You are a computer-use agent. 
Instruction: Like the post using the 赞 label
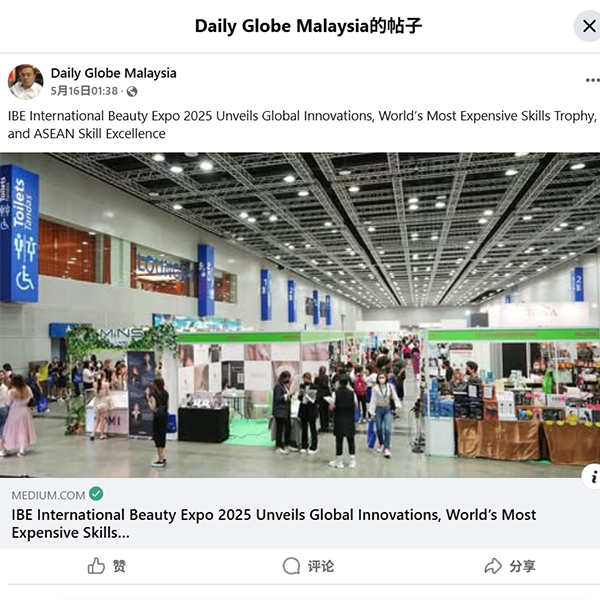pos(119,566)
